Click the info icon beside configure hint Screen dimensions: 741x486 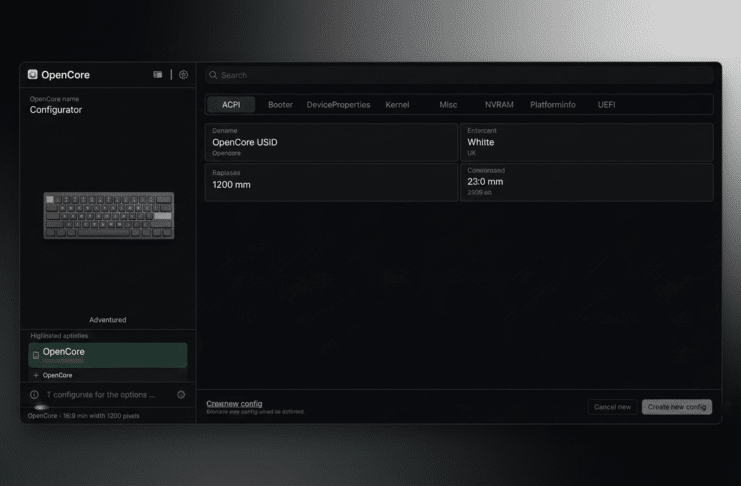pos(34,395)
